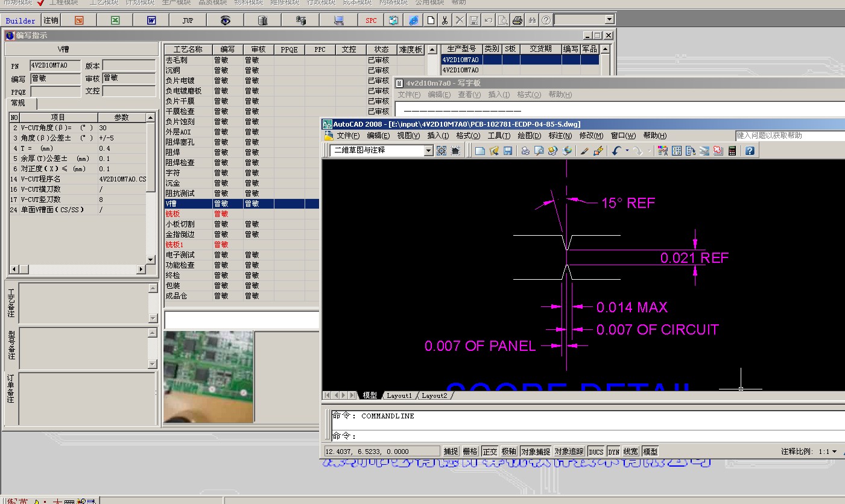
Task: Click the AutoCAD command line input
Action: pyautogui.click(x=588, y=436)
